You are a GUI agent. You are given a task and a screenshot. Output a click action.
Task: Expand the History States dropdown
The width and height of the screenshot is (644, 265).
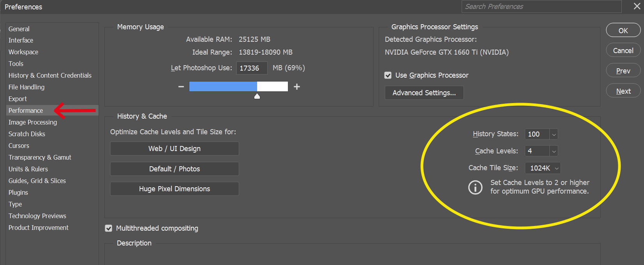click(554, 134)
